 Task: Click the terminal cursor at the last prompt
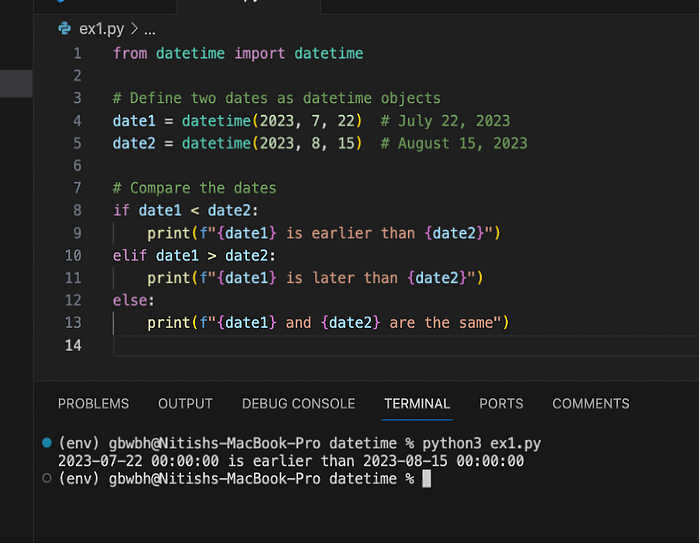tap(427, 479)
